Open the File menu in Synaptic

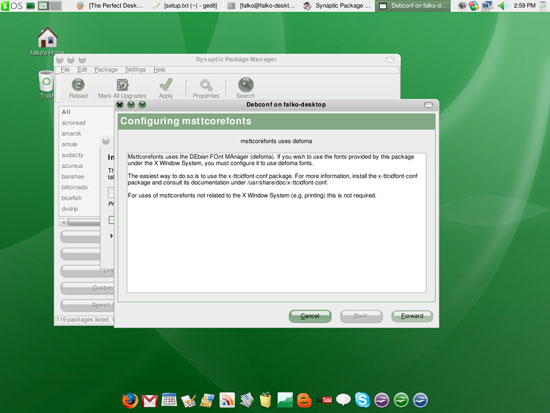pos(65,69)
